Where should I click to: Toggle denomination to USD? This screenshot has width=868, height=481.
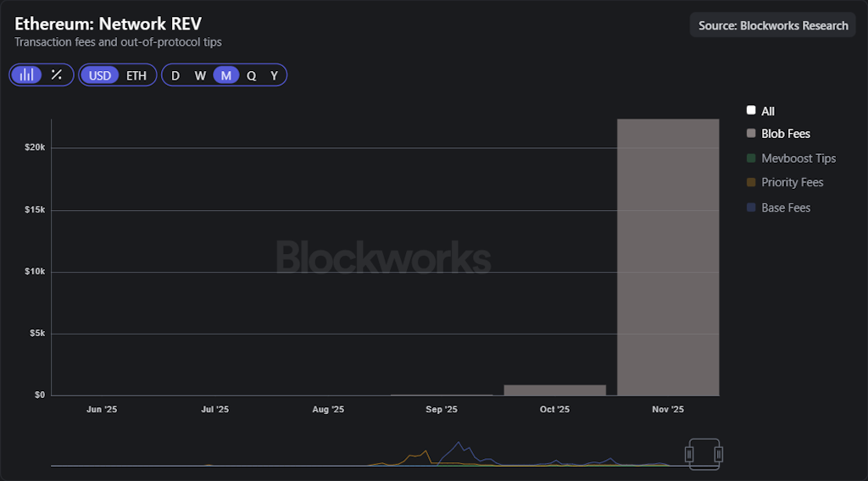tap(100, 75)
